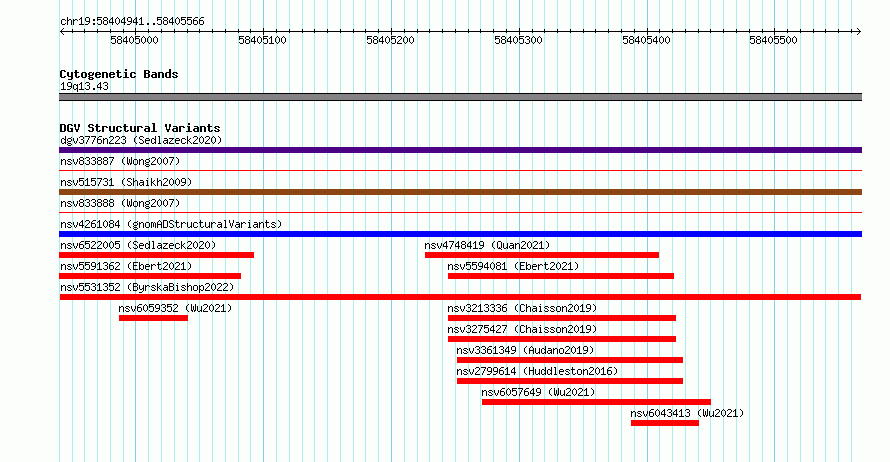Click the red bar under nsv3275427
Viewport: 890px width, 462px height.
[x=562, y=339]
